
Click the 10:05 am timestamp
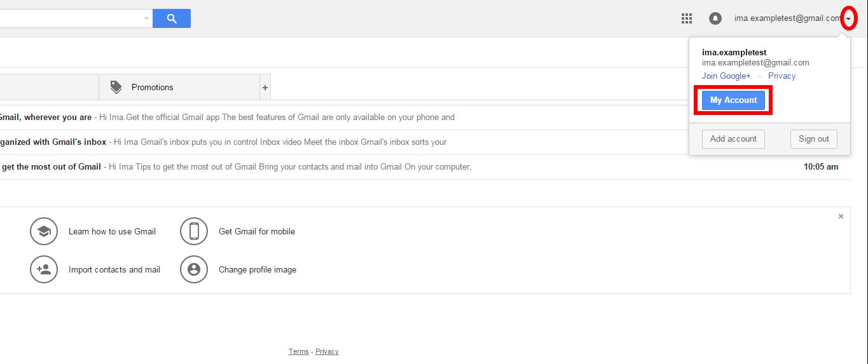tap(821, 167)
